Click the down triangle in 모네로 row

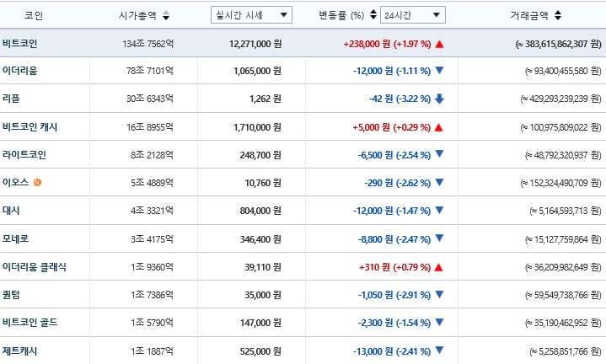coord(439,238)
